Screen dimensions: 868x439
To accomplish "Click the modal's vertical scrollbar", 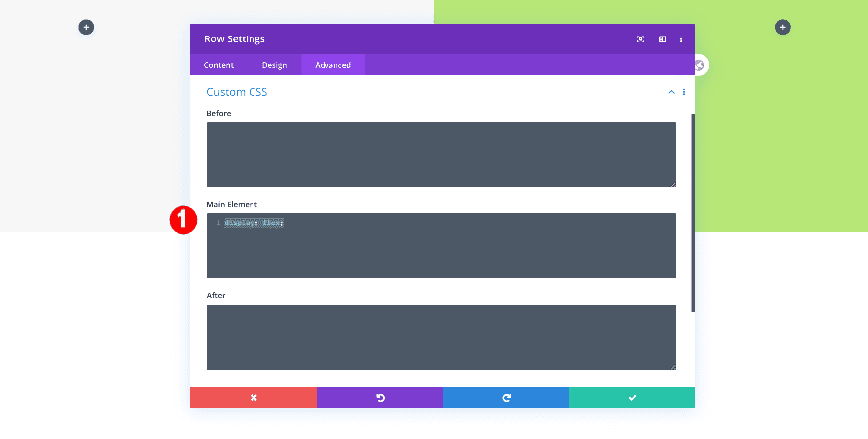I will click(x=692, y=212).
